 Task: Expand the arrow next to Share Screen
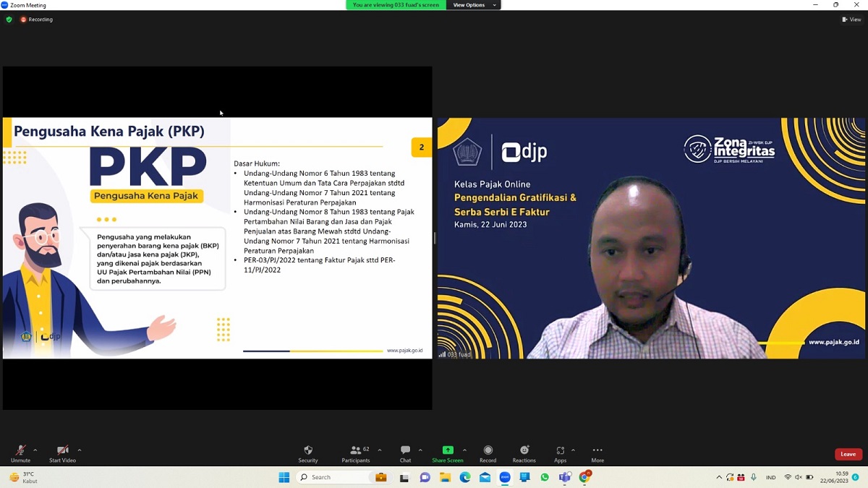click(464, 450)
